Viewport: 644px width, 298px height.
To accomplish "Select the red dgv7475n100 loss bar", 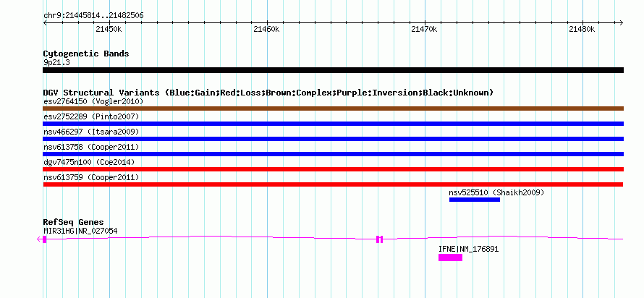I will 334,169.
